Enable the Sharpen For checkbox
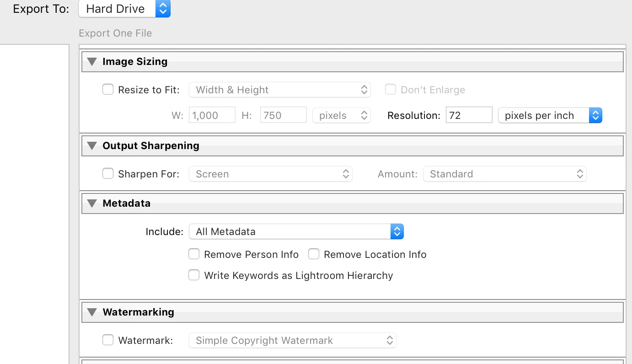Screen dimensions: 632x364 [x=108, y=174]
